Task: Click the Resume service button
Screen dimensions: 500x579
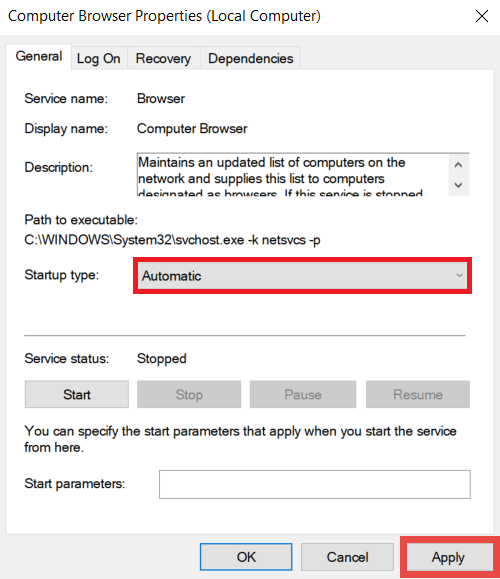Action: 418,394
